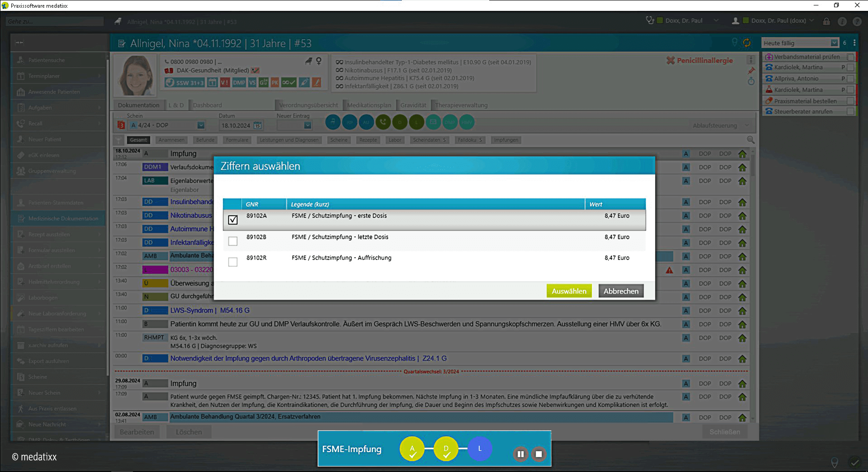Open the Heute fällig dropdown
The image size is (868, 472).
[834, 43]
